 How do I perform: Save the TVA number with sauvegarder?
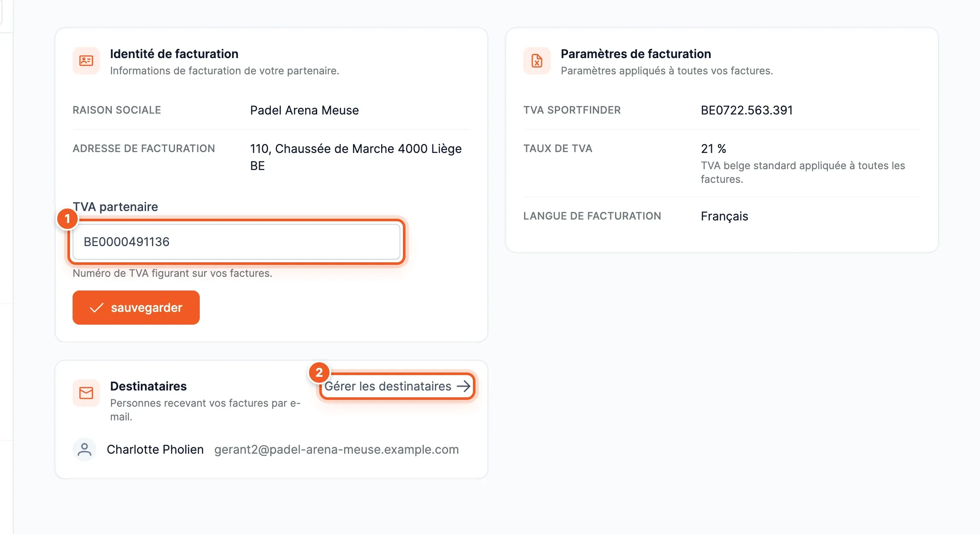(136, 308)
